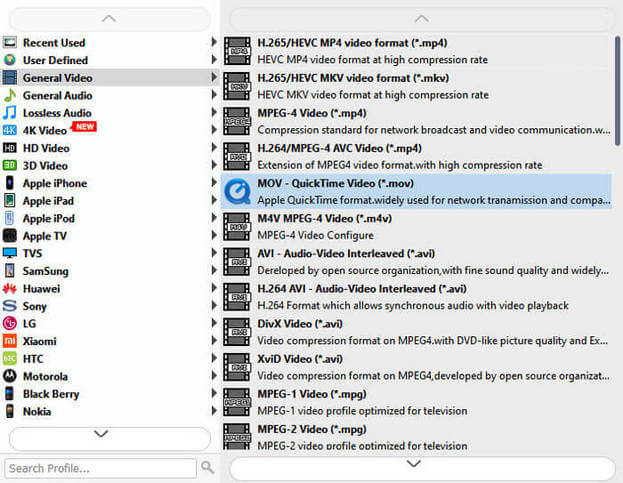The width and height of the screenshot is (623, 483).
Task: Click the Recent Used category icon
Action: pos(10,42)
